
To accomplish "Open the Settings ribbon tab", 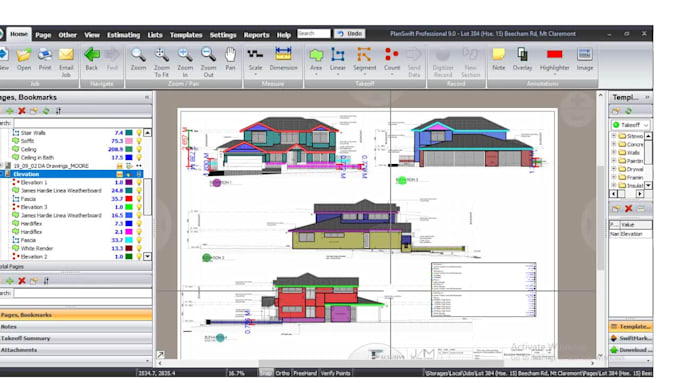I will (x=223, y=35).
